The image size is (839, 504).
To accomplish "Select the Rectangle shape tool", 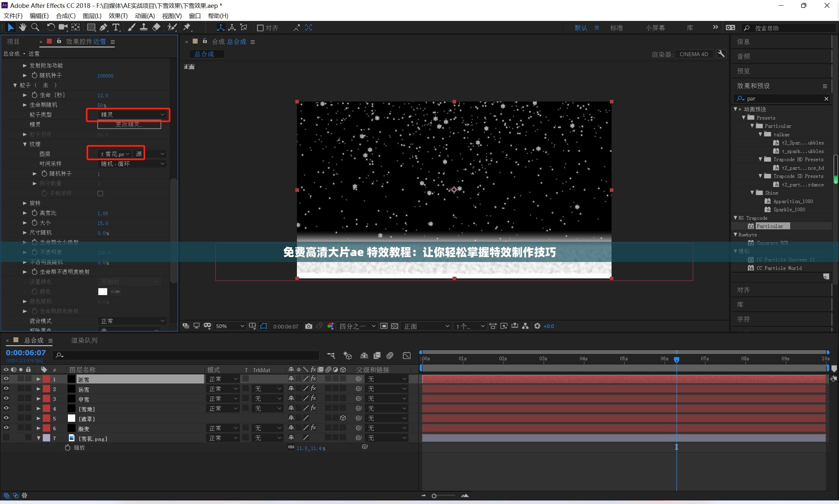I will pos(91,28).
